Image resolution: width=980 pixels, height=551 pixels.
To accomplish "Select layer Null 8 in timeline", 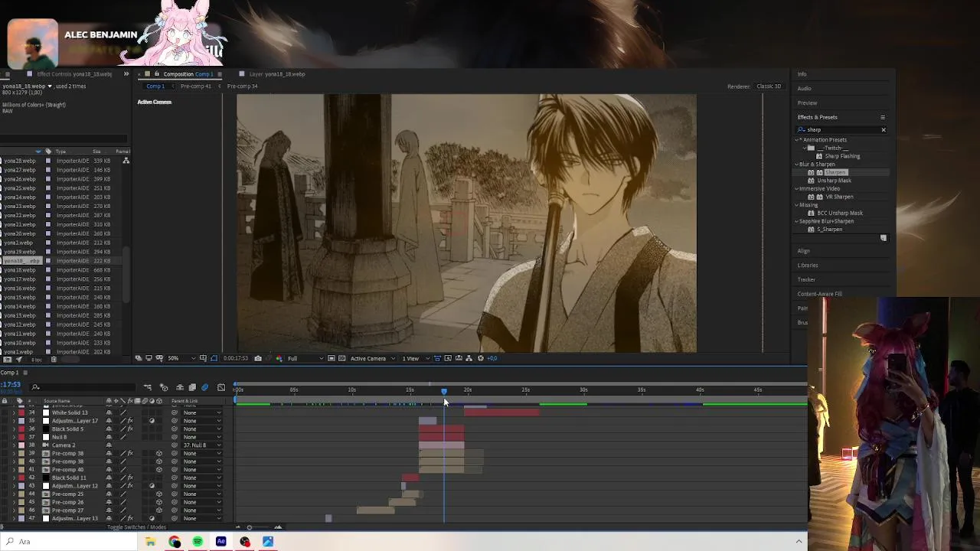I will [x=59, y=437].
